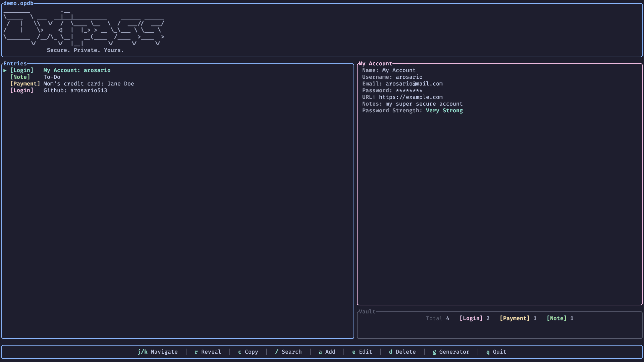Click the Email: arosario@mail.com line
This screenshot has width=644, height=362.
pyautogui.click(x=402, y=84)
